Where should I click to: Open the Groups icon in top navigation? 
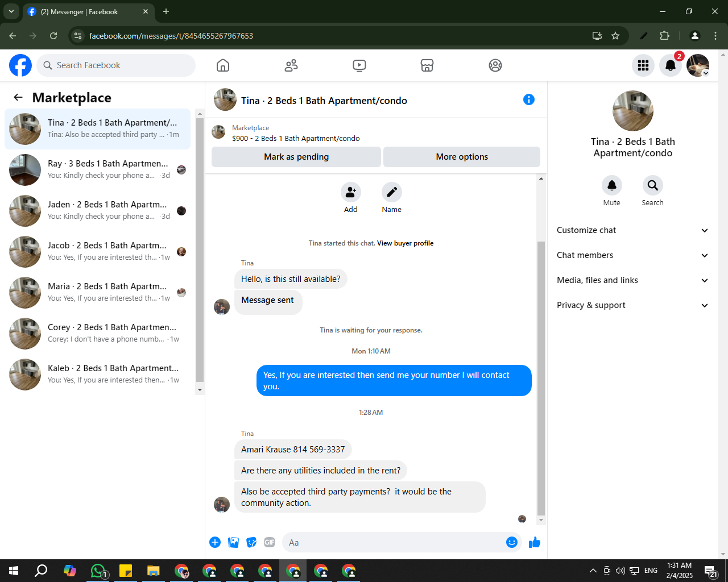pyautogui.click(x=495, y=65)
